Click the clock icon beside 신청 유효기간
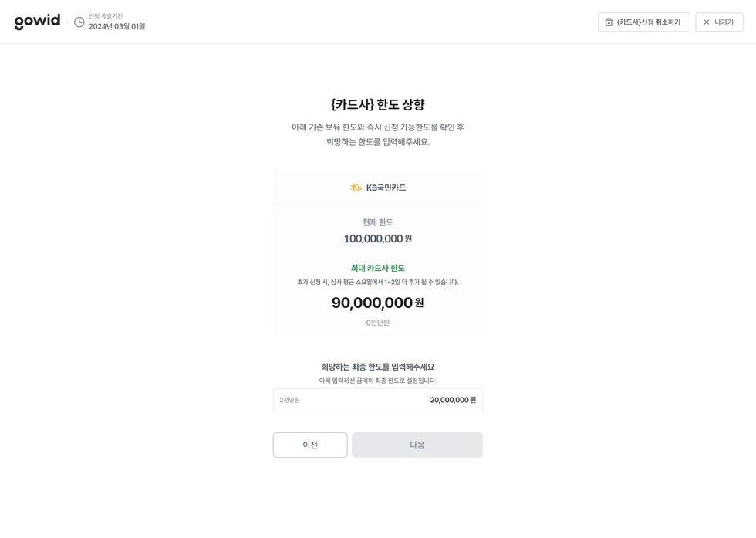756x538 pixels. 79,22
